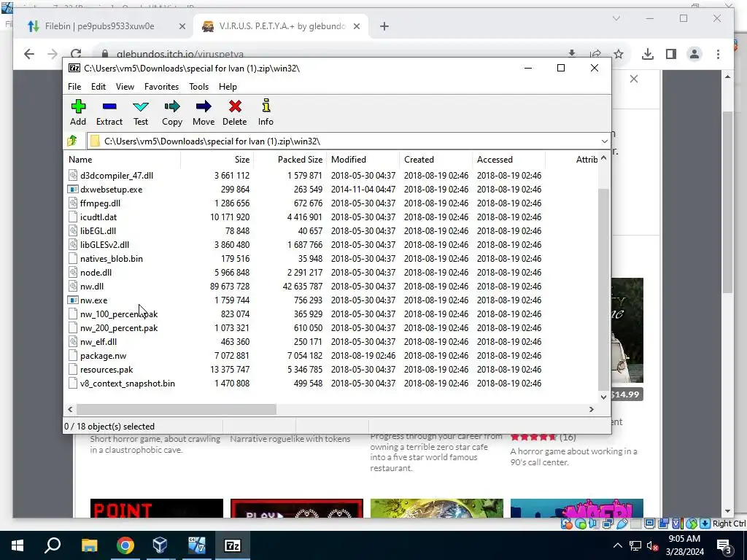Reload the Chrome page
The height and width of the screenshot is (560, 747).
click(x=76, y=54)
